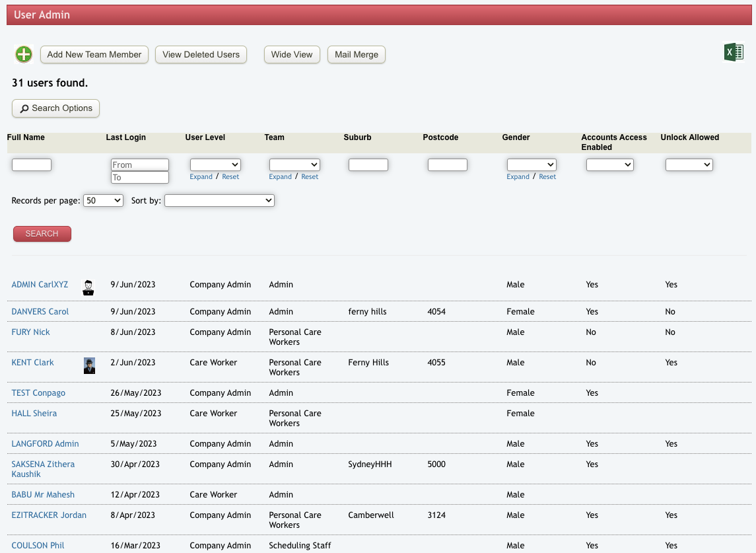Open the Sort by dropdown

[x=219, y=200]
